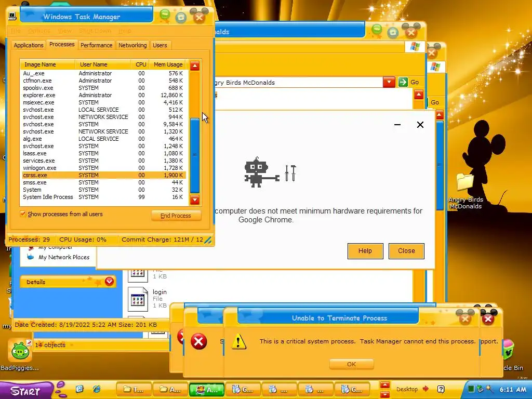Open the BadPiggies desktop shortcut
Screen dimensions: 532x399
tap(20, 351)
